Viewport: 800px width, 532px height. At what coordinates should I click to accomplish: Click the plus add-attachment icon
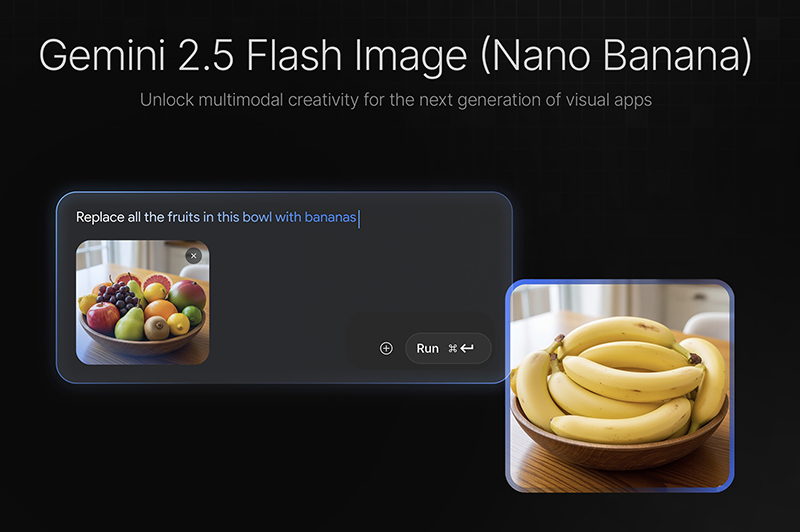pos(386,348)
